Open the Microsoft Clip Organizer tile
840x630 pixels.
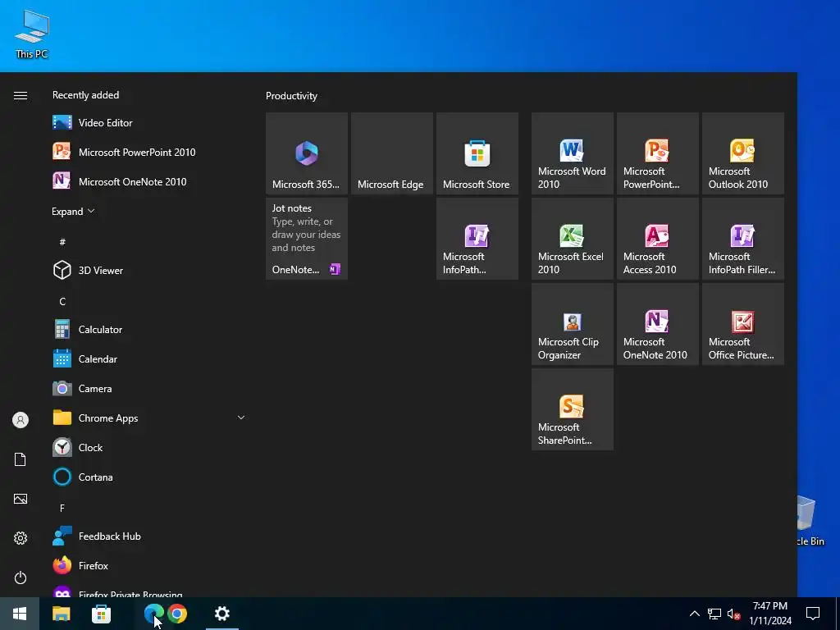(572, 324)
